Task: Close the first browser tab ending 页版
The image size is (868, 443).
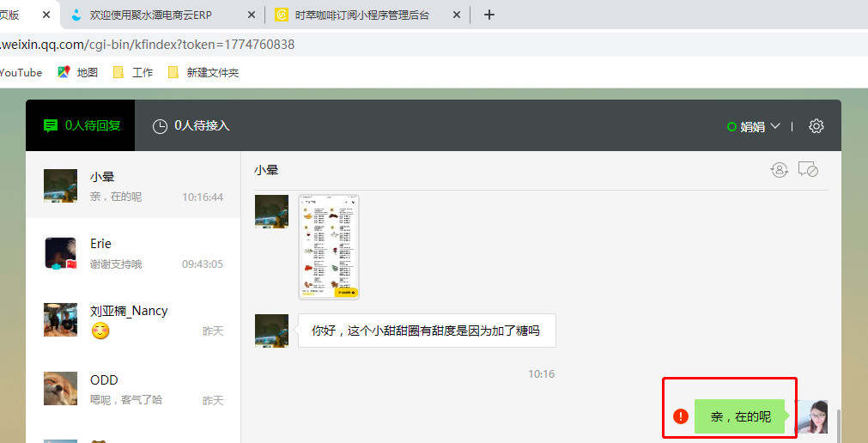Action: [x=46, y=15]
